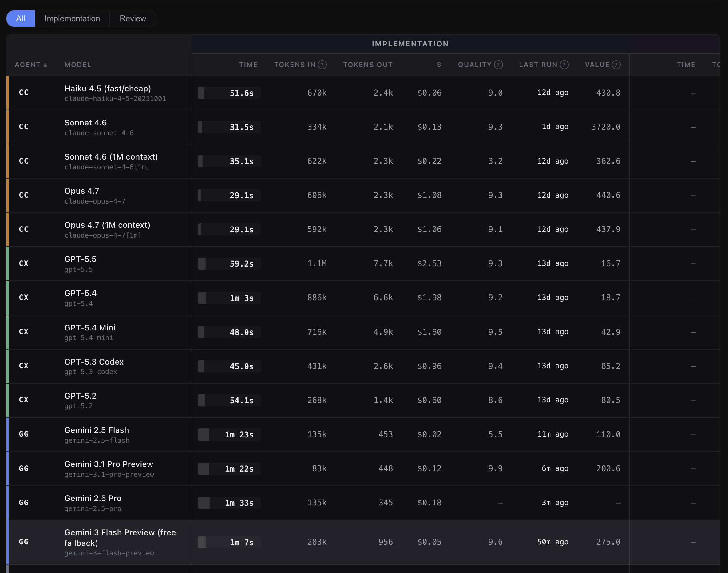Screen dimensions: 728x573
Task: Sort by the AGENT column header
Action: tap(27, 65)
